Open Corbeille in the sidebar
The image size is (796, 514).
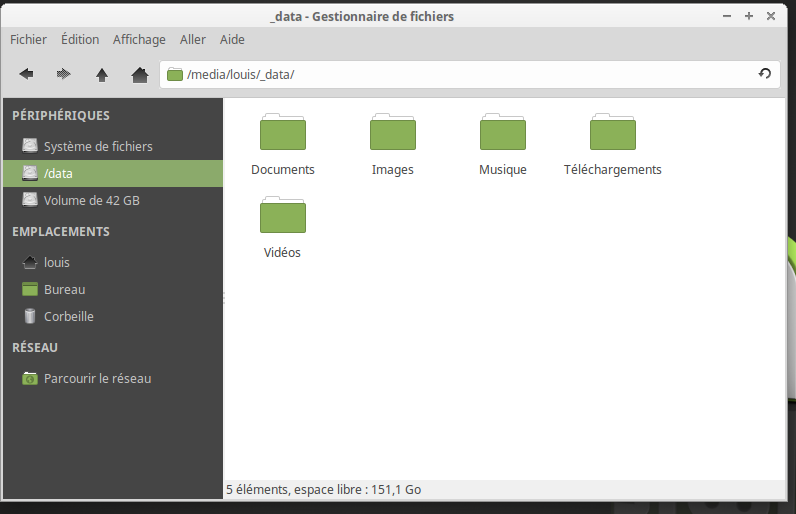point(113,316)
